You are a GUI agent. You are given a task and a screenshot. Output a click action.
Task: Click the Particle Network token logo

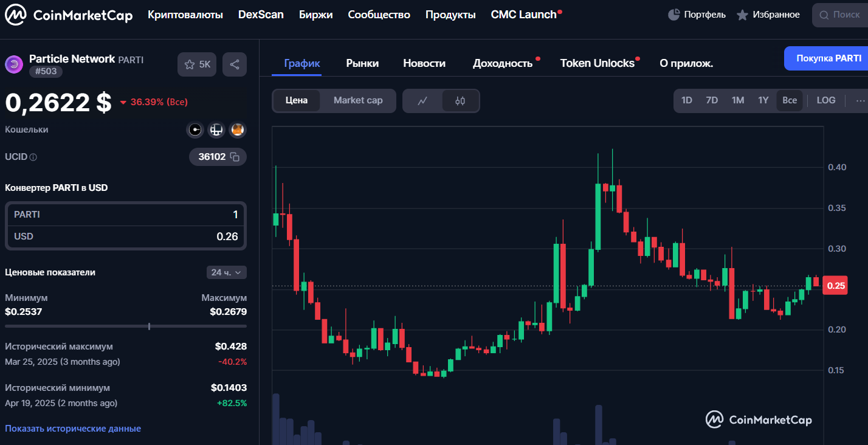coord(14,64)
